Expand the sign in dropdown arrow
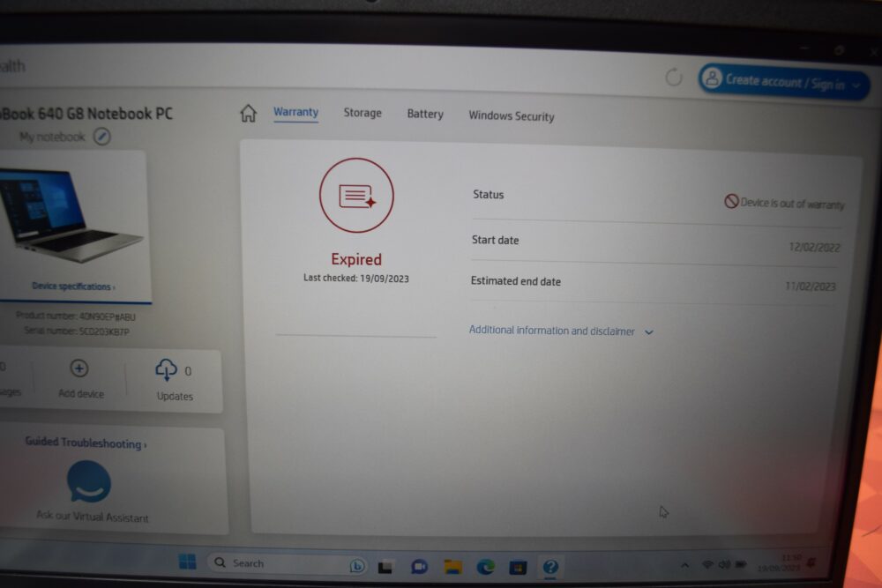 [856, 86]
